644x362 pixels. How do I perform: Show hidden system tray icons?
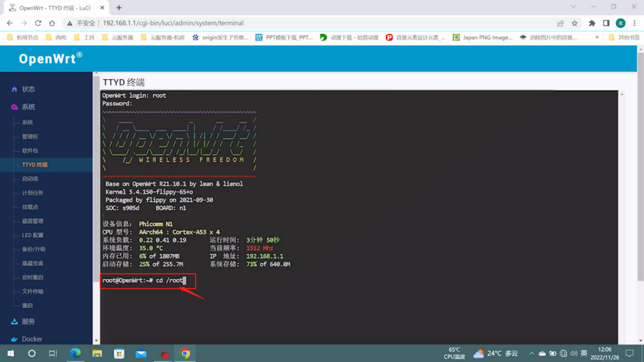coord(531,353)
